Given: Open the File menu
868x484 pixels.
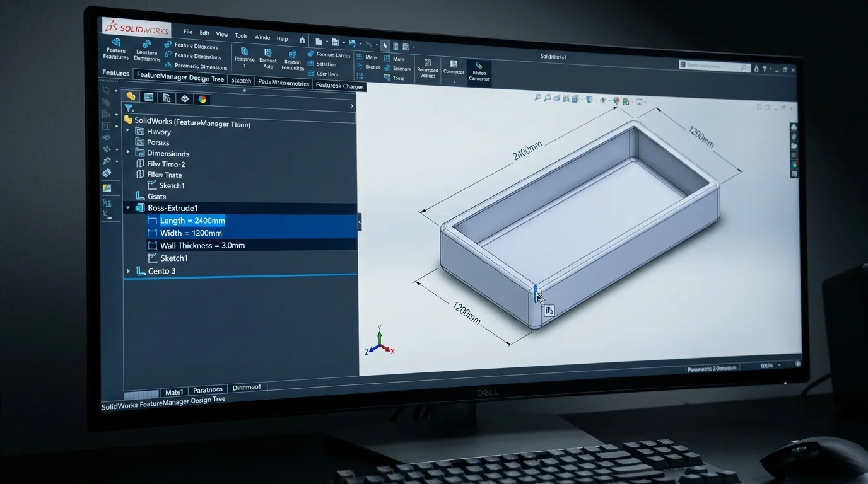Looking at the screenshot, I should tap(188, 32).
